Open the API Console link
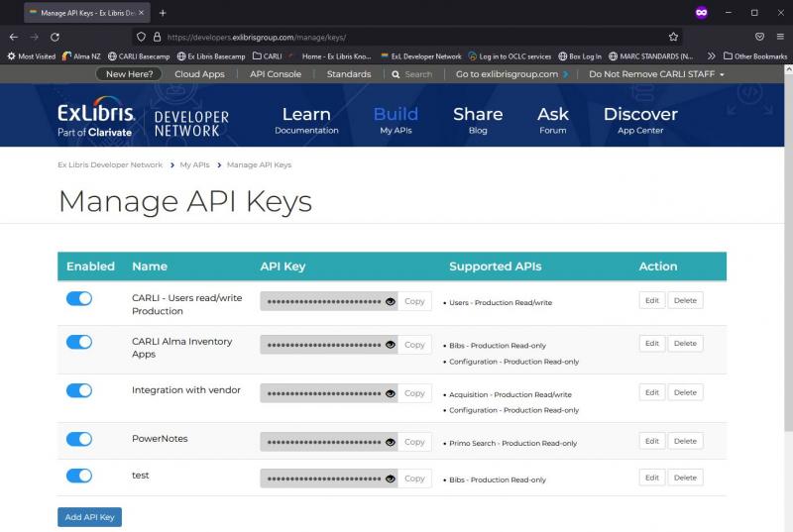 click(276, 74)
